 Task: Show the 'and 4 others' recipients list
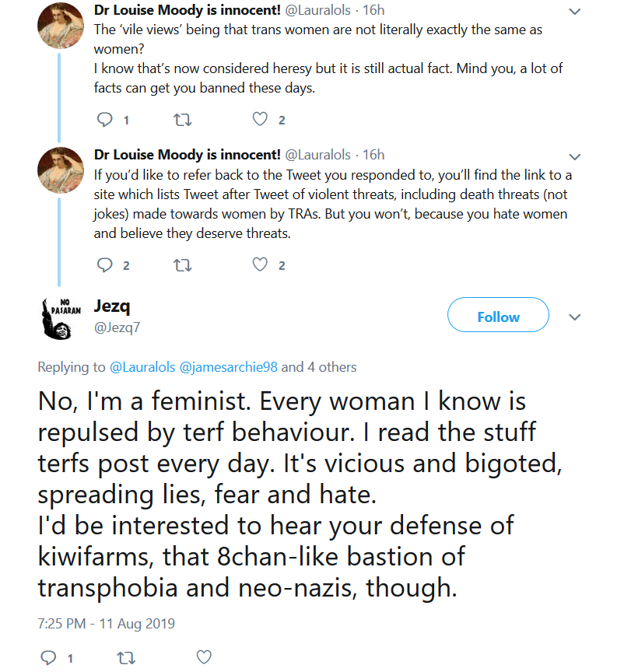(318, 367)
